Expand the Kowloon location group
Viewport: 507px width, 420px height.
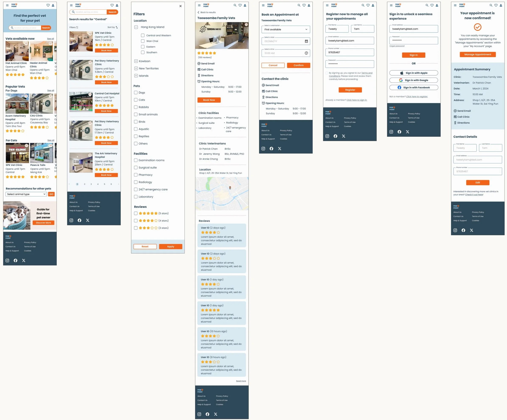coord(136,61)
